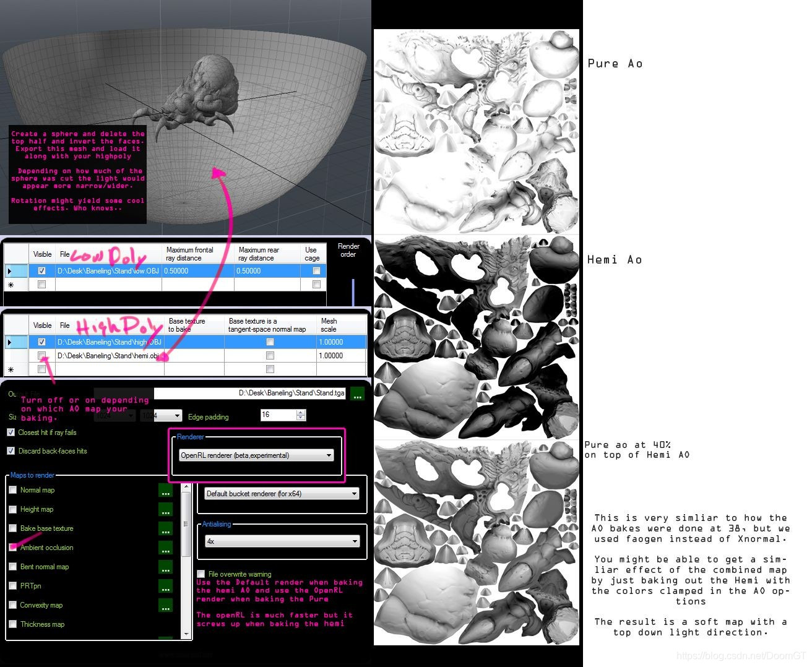Uncheck Closest hit if ray fails
Image resolution: width=812 pixels, height=667 pixels.
coord(11,432)
